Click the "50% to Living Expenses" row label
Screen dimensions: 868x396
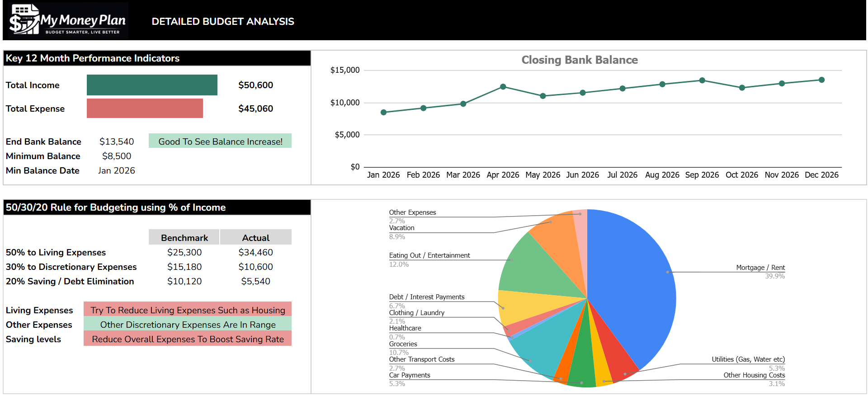pos(56,252)
